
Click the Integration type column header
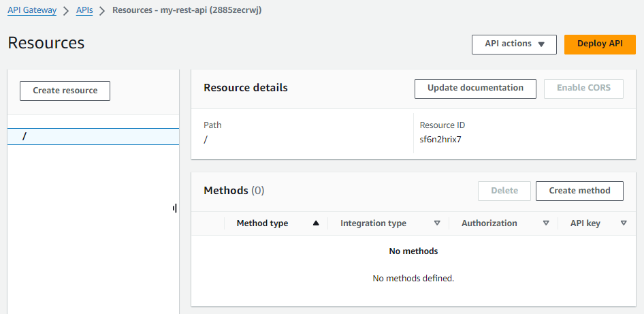point(373,223)
